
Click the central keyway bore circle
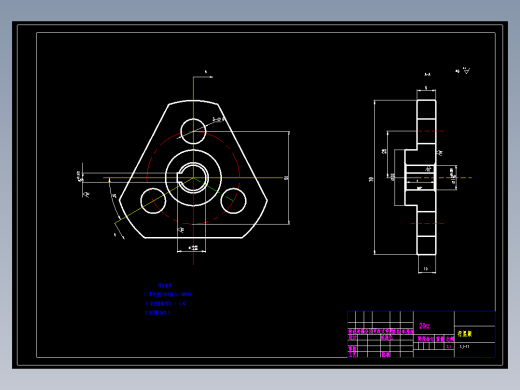pyautogui.click(x=193, y=178)
